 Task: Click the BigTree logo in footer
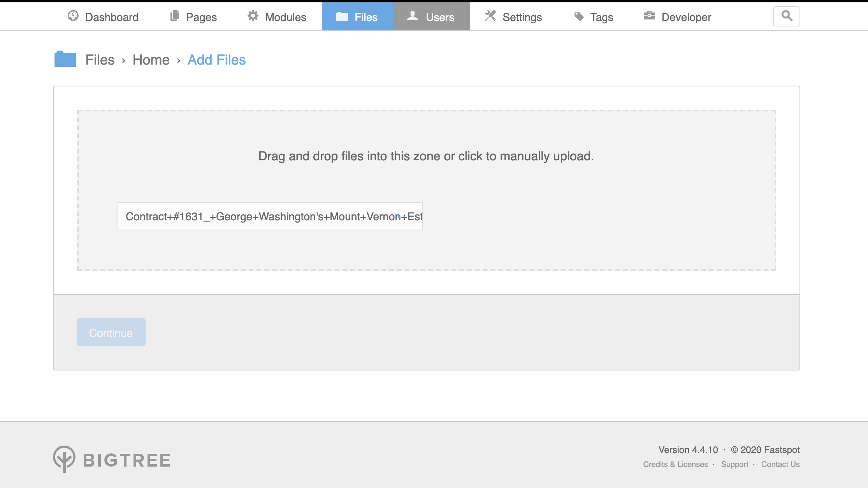coord(112,460)
